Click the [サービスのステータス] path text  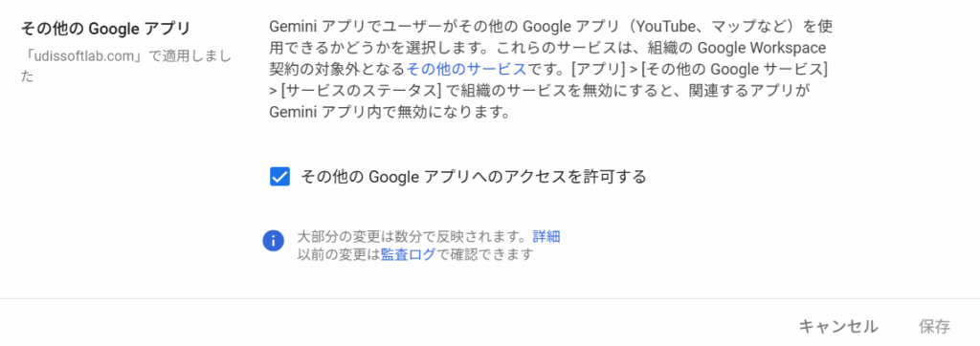click(x=361, y=91)
